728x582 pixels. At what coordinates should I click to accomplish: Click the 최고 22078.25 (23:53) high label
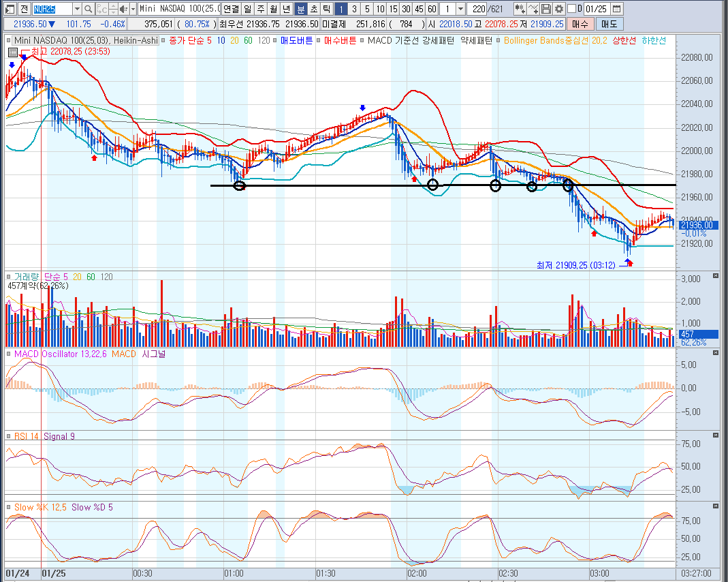[71, 52]
